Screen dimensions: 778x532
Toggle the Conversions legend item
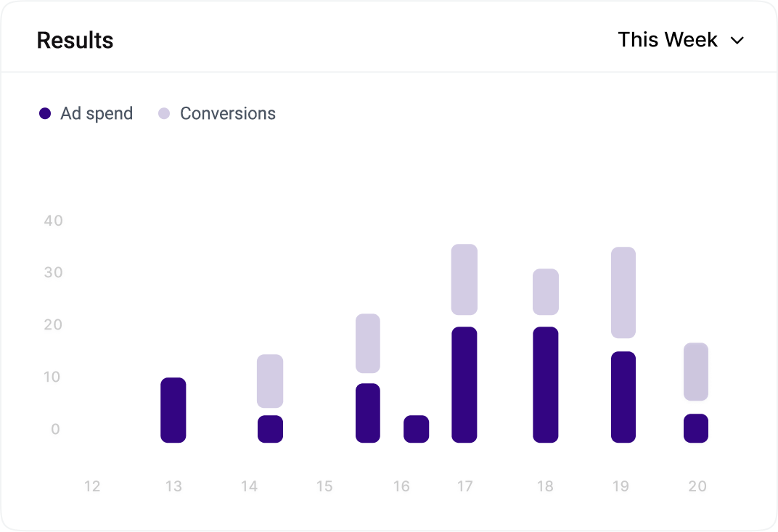(217, 114)
